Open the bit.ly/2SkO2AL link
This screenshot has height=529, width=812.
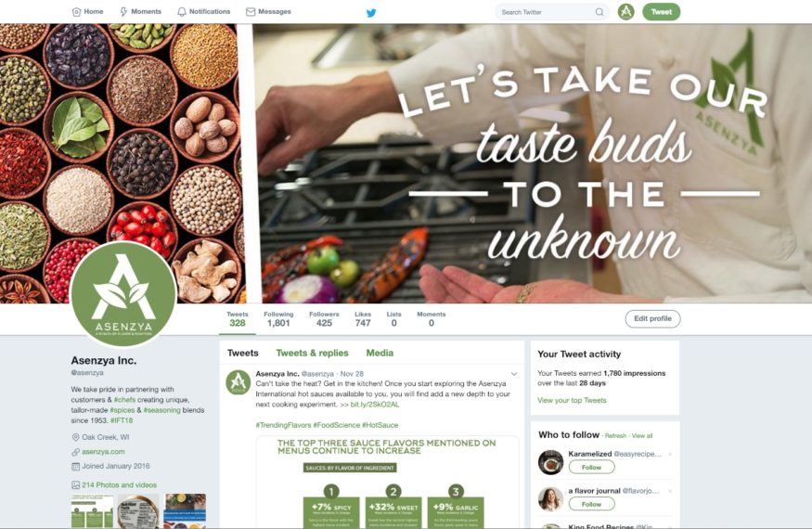point(375,405)
